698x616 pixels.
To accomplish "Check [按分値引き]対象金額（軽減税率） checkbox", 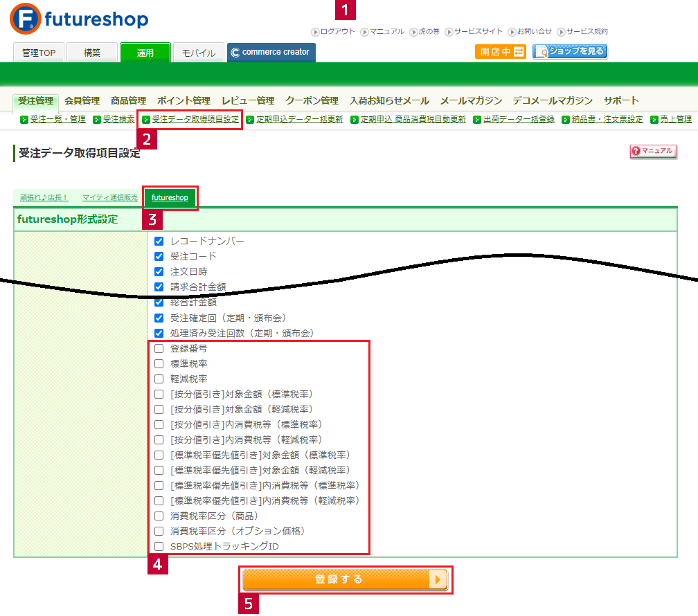I will tap(159, 409).
